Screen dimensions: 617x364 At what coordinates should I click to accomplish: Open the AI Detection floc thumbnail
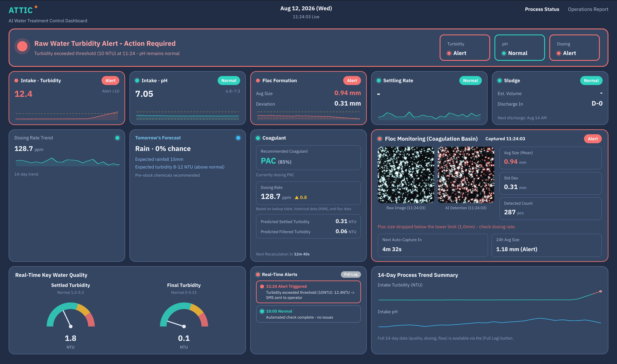pyautogui.click(x=466, y=175)
